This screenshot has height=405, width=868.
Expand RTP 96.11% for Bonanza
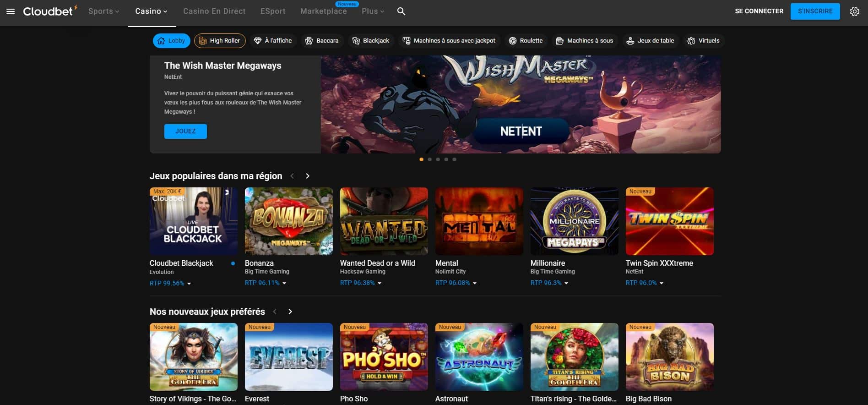point(266,283)
